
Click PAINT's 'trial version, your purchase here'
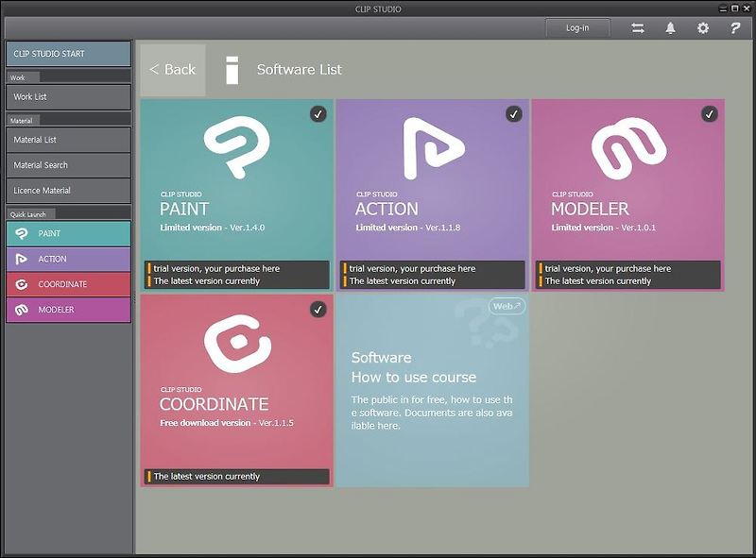[x=216, y=268]
